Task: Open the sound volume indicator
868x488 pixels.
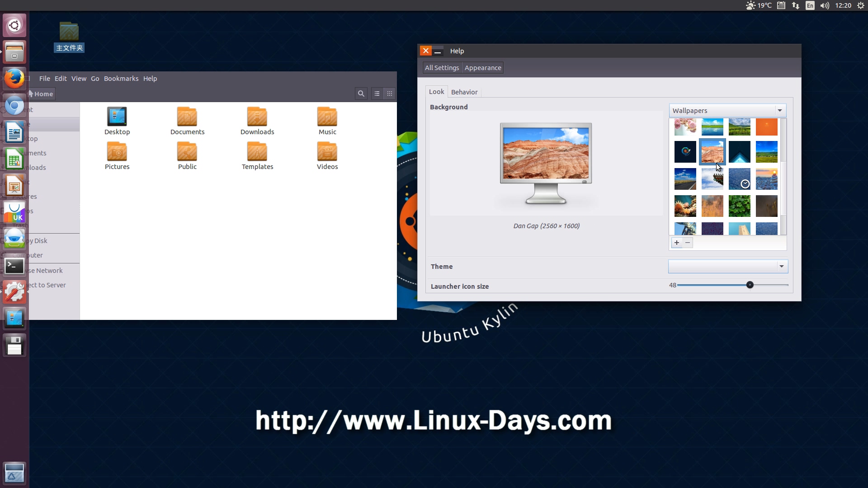Action: (825, 5)
